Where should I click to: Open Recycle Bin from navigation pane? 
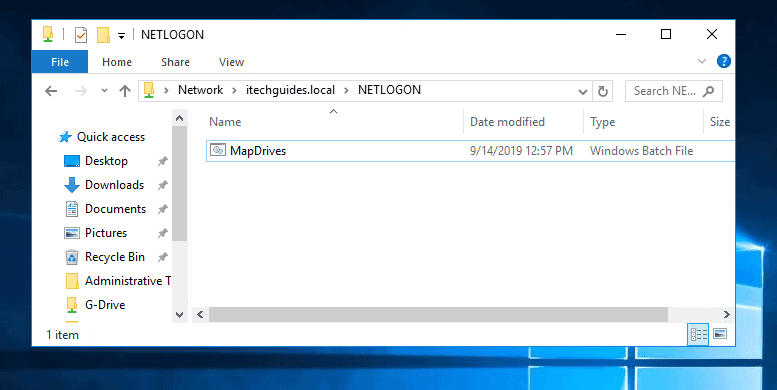click(x=114, y=257)
